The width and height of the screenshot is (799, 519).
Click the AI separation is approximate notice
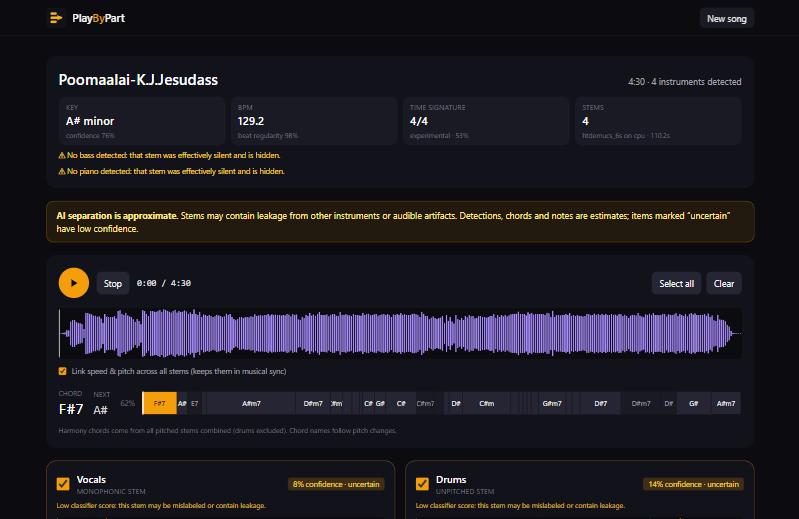coord(400,222)
